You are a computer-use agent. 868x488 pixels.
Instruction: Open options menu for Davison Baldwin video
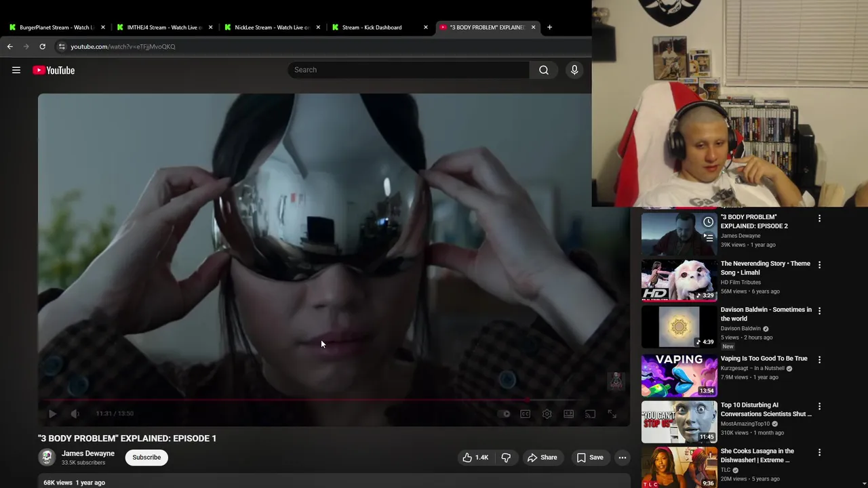click(819, 310)
